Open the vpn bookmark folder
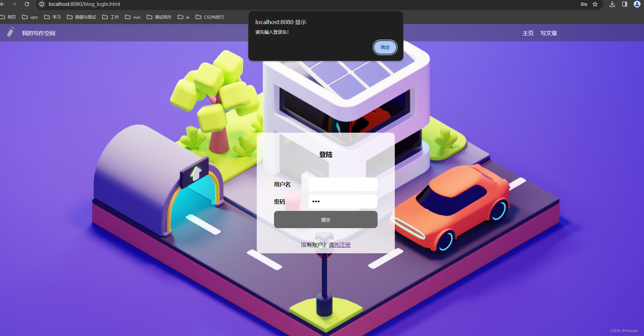Screen dimensions: 644x336 [x=30, y=17]
